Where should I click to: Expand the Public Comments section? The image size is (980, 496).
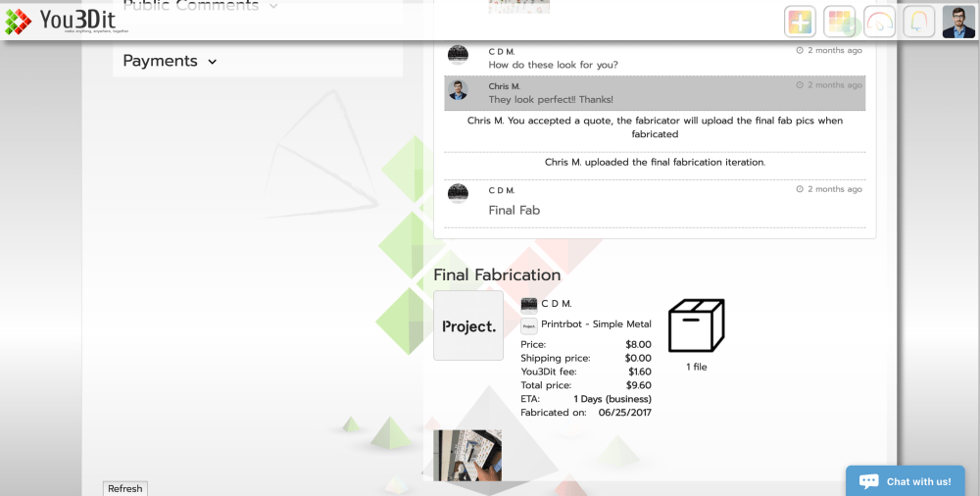coord(200,6)
